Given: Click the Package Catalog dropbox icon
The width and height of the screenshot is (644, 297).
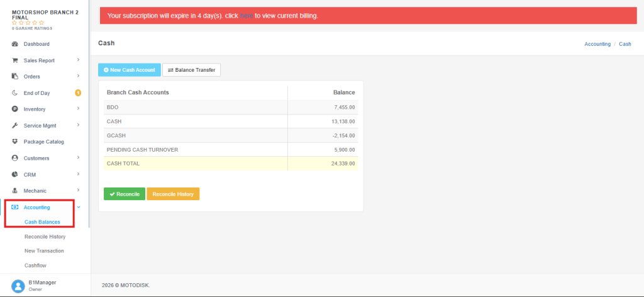Looking at the screenshot, I should point(15,142).
